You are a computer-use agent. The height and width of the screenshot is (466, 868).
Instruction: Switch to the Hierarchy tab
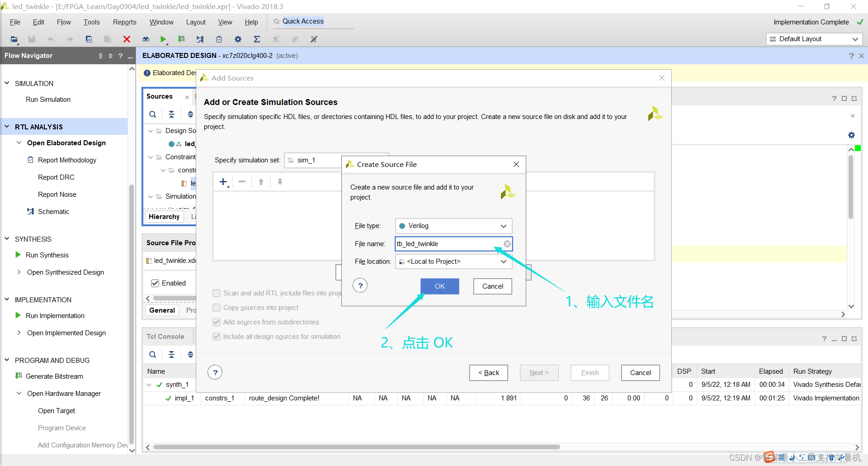click(x=164, y=217)
